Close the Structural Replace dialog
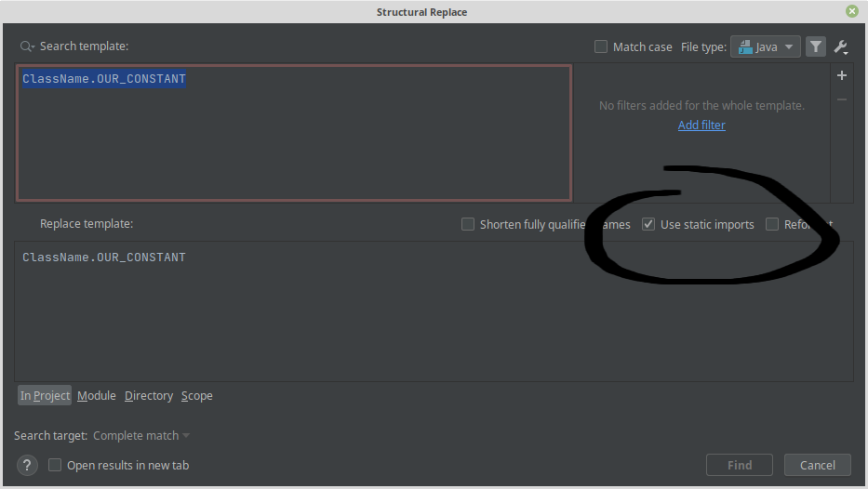 (852, 11)
